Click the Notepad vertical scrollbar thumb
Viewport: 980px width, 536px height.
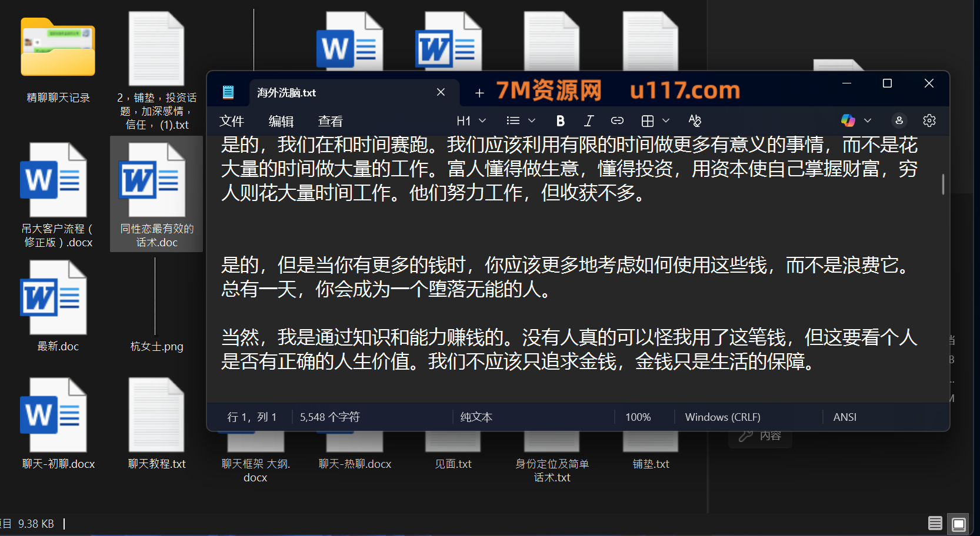click(943, 184)
